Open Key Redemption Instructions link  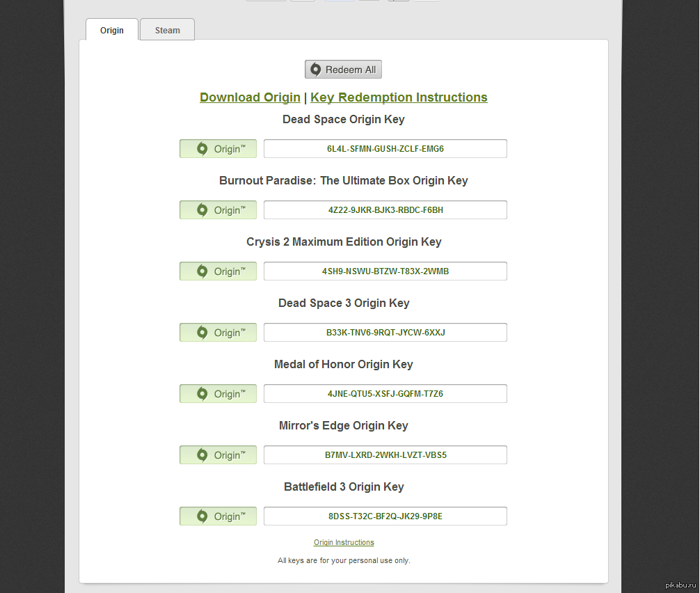[399, 97]
